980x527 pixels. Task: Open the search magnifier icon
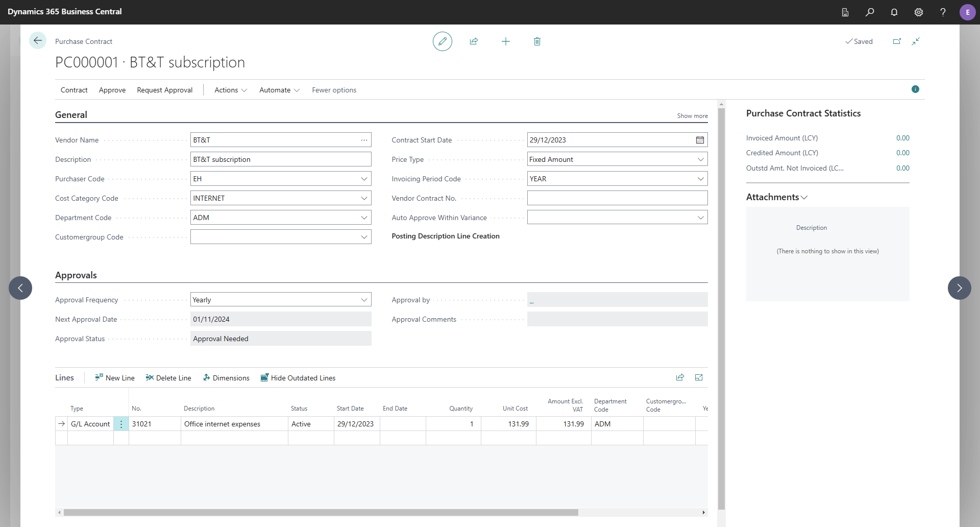[x=870, y=12]
